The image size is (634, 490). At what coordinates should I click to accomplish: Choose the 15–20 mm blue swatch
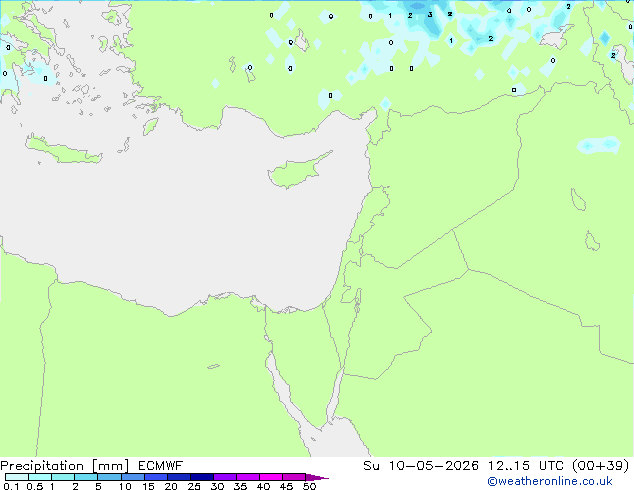tap(156, 477)
